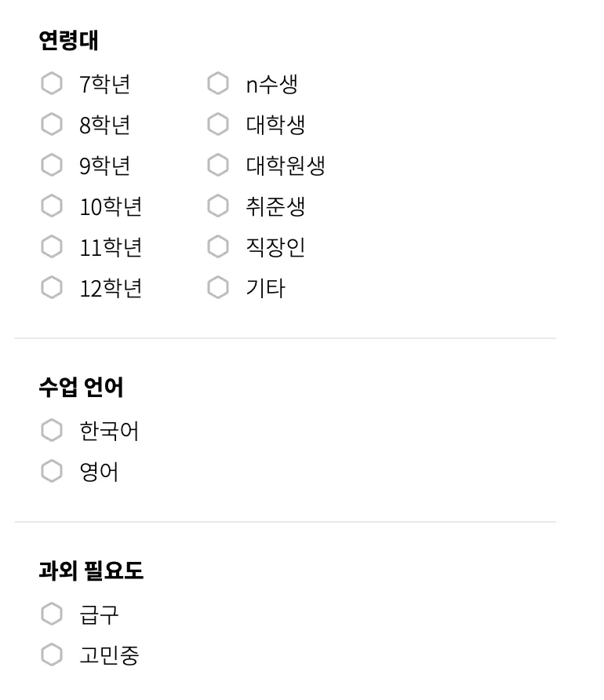Choose the 고민중 option
Screen dimensions: 604x700
tap(51, 655)
